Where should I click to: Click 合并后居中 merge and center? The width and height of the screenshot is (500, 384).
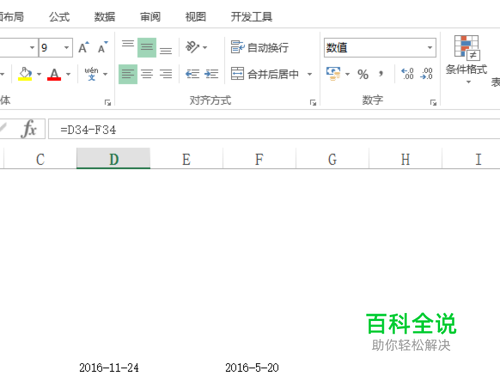pyautogui.click(x=265, y=74)
